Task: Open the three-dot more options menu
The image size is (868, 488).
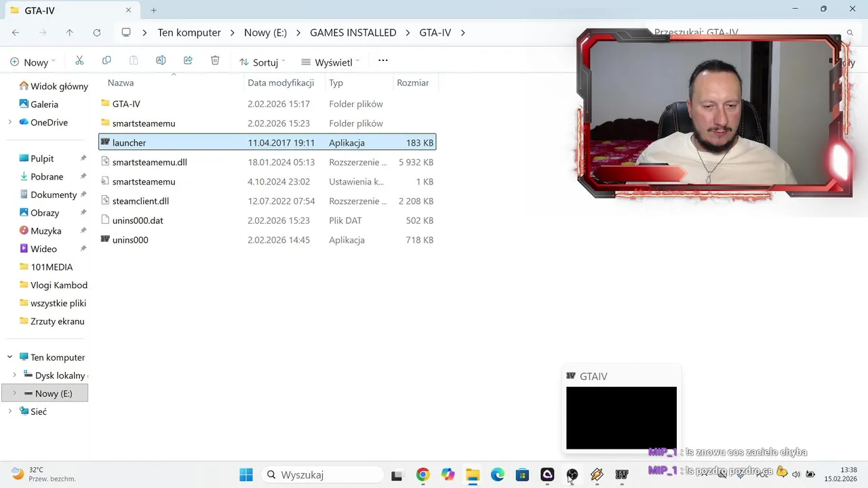Action: [383, 61]
